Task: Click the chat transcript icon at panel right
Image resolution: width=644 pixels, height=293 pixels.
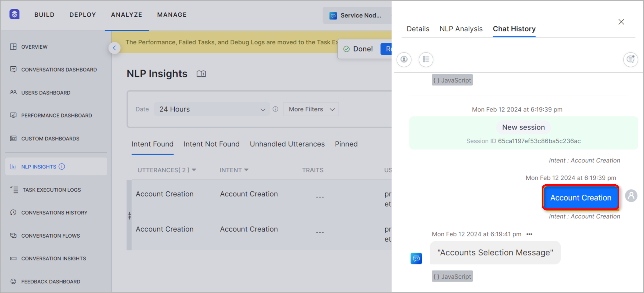Action: click(630, 59)
